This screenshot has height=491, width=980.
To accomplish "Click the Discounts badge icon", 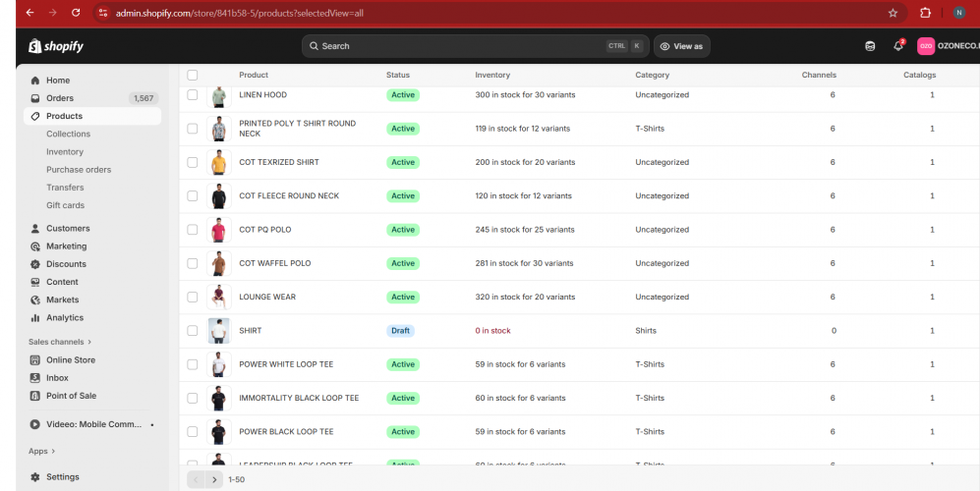I will pyautogui.click(x=35, y=264).
